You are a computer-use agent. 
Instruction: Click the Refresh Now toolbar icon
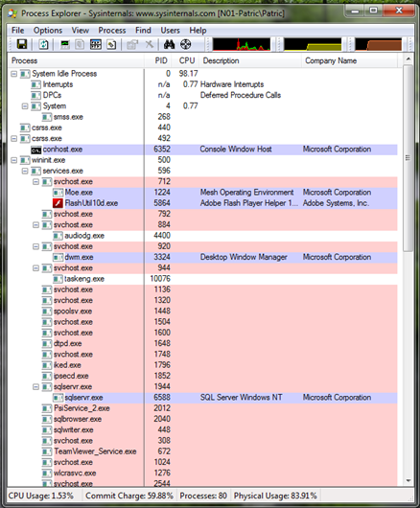[43, 44]
